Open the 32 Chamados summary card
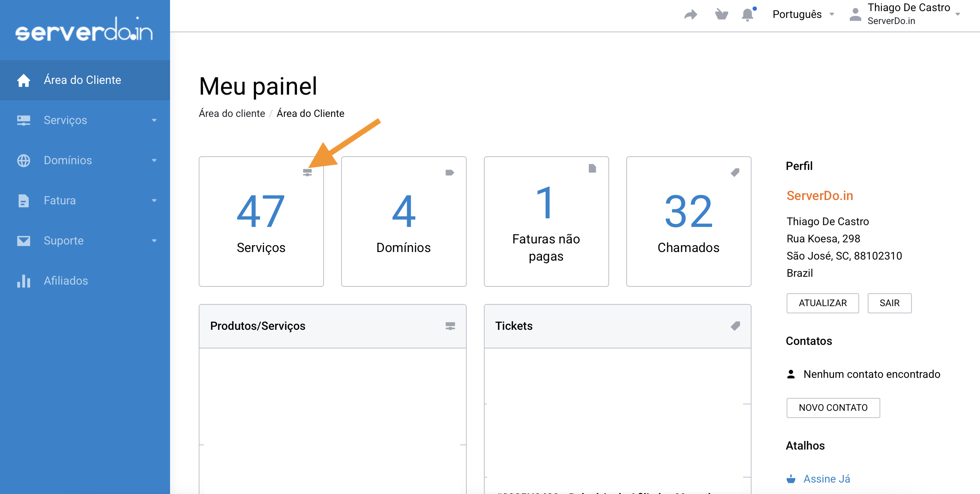Image resolution: width=980 pixels, height=494 pixels. tap(688, 222)
